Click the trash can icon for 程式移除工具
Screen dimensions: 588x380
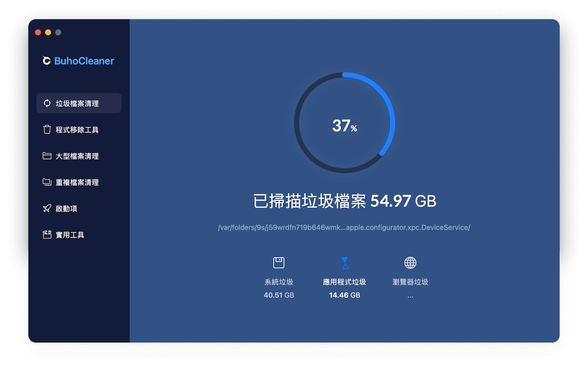pos(47,130)
